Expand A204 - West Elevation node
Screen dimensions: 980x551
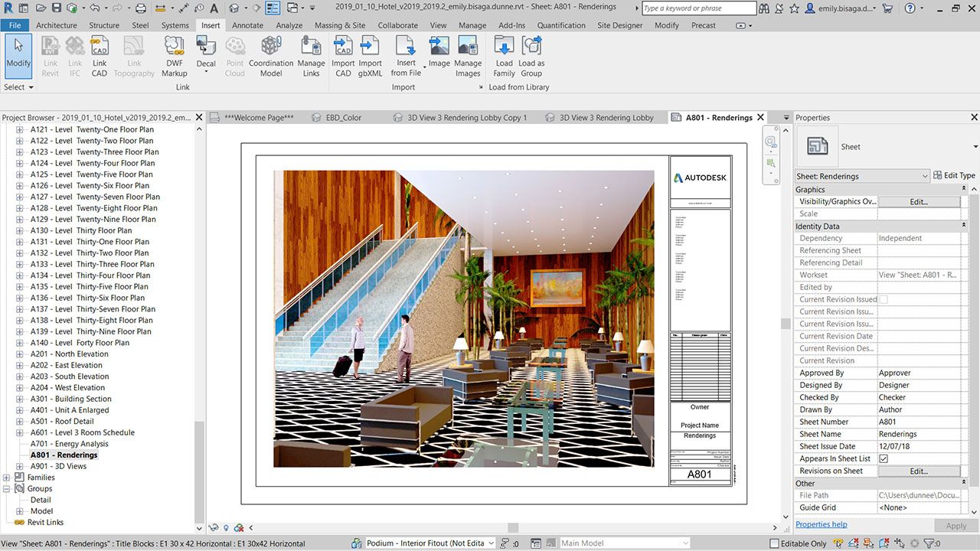20,387
